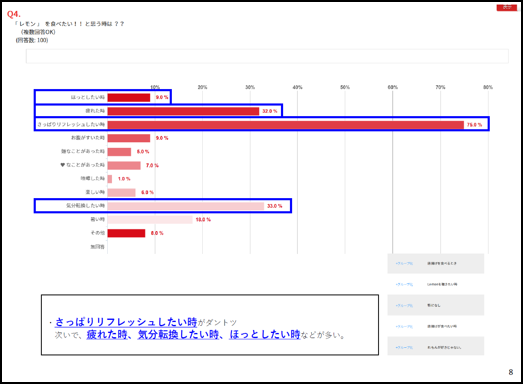Click the 特になし answer text
Screen dimensions: 523x384
pyautogui.click(x=434, y=306)
